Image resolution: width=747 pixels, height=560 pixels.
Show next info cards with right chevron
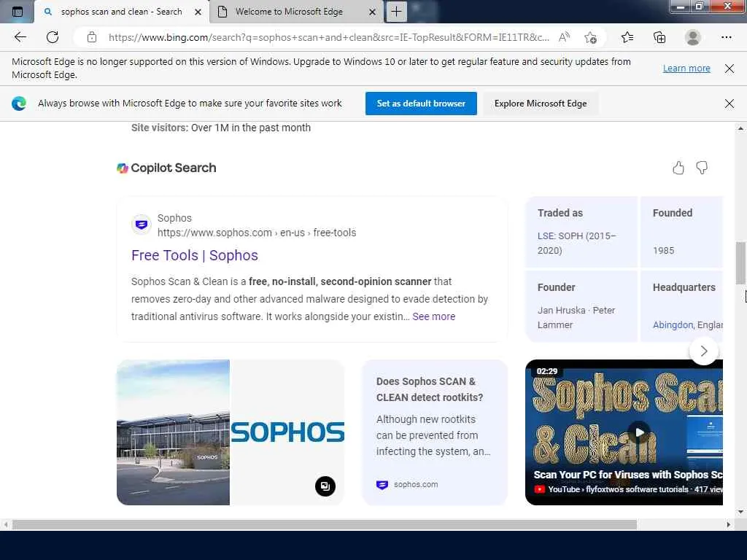pyautogui.click(x=704, y=351)
